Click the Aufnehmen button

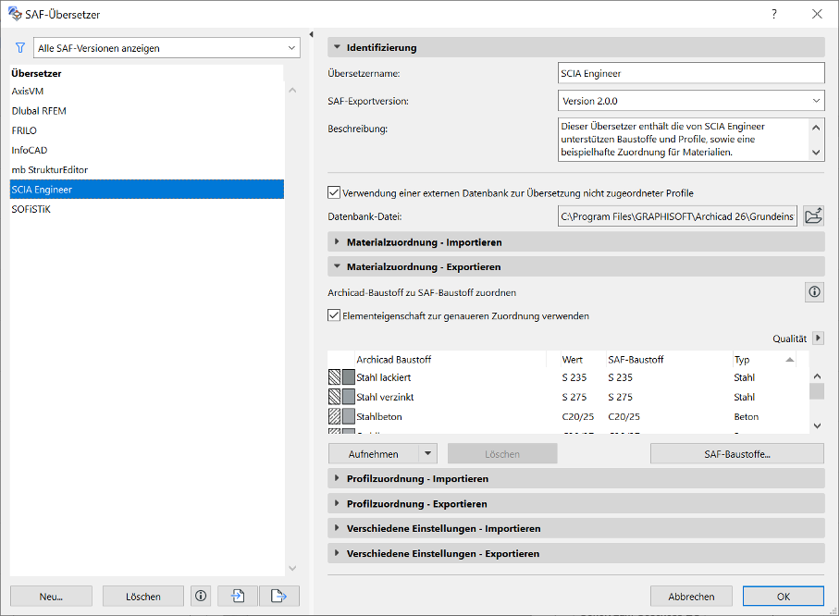pyautogui.click(x=374, y=454)
